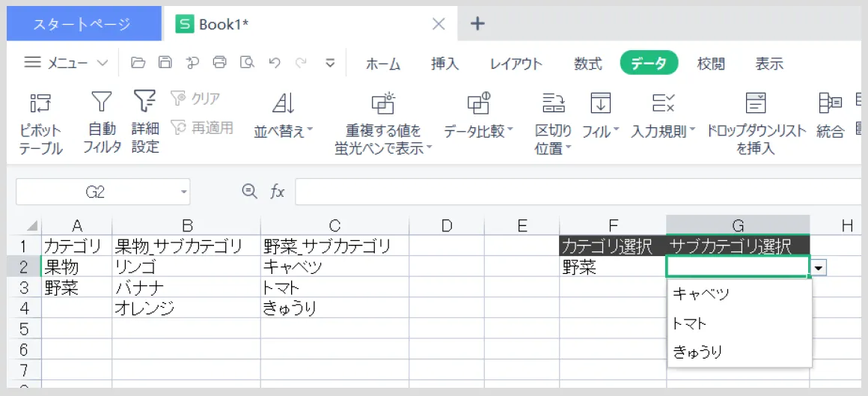Expand the Name Box dropdown arrow
The image size is (868, 396).
184,192
